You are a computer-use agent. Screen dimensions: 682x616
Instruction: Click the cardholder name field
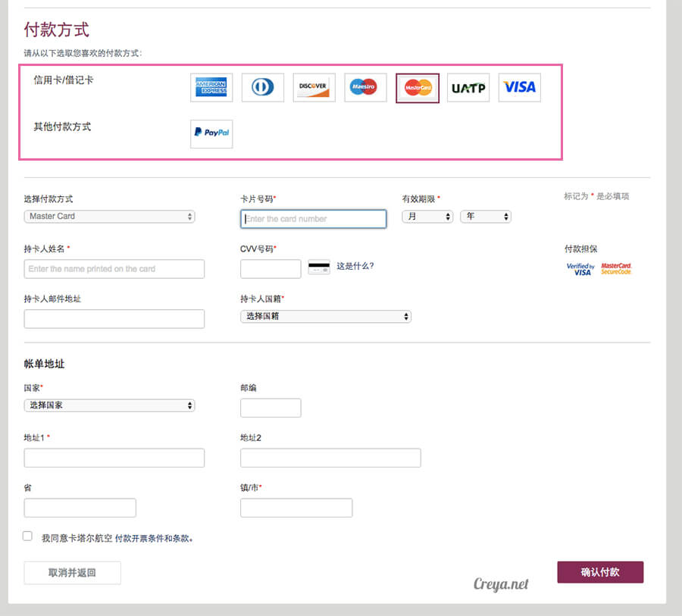(114, 269)
